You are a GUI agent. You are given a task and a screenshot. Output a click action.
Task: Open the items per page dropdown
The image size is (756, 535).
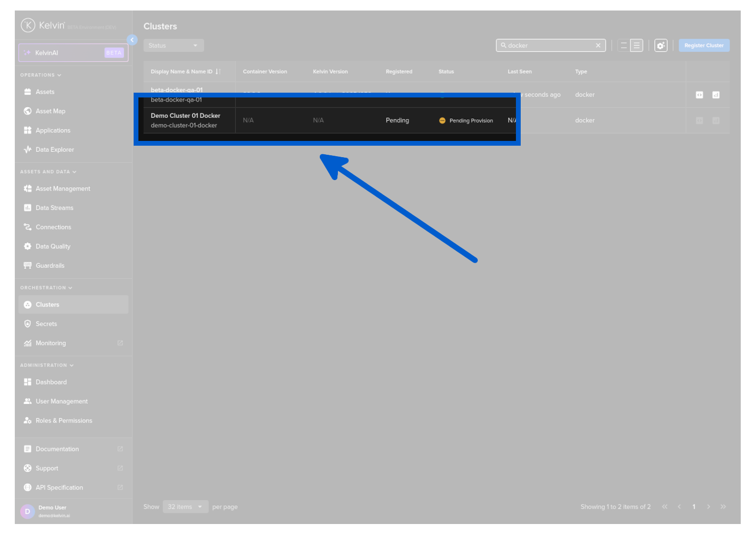coord(185,507)
